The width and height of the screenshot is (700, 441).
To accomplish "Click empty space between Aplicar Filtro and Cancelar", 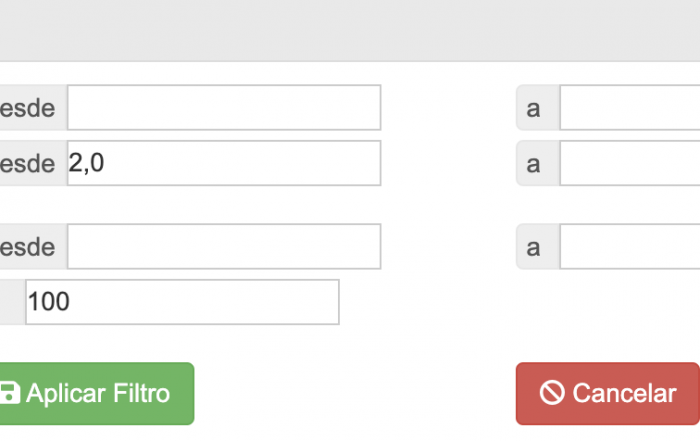I will 355,394.
